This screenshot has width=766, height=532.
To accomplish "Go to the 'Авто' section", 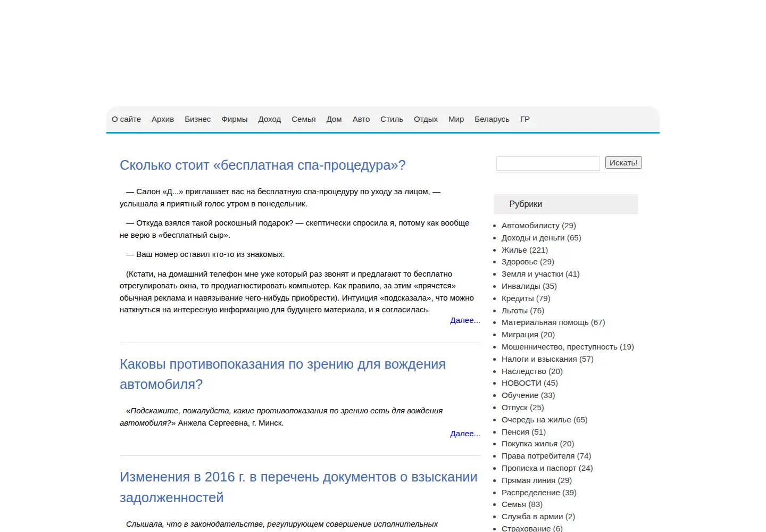I will [361, 119].
